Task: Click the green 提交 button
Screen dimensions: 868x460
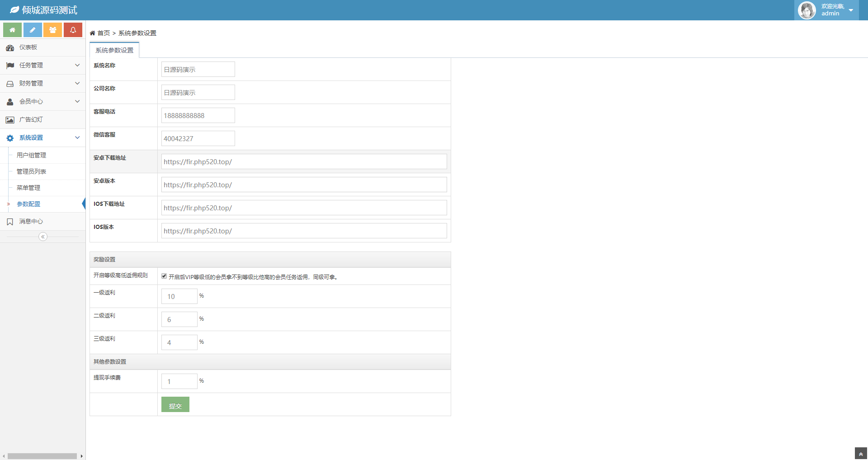Action: [x=175, y=405]
